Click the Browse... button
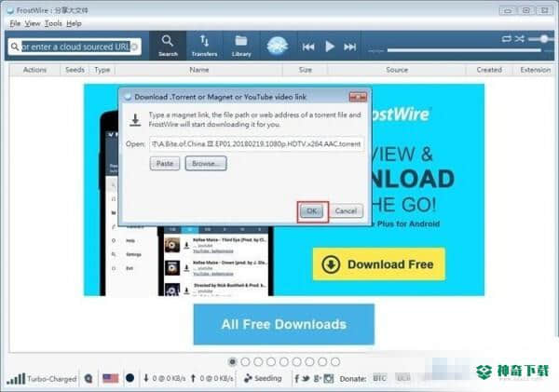 [x=206, y=164]
